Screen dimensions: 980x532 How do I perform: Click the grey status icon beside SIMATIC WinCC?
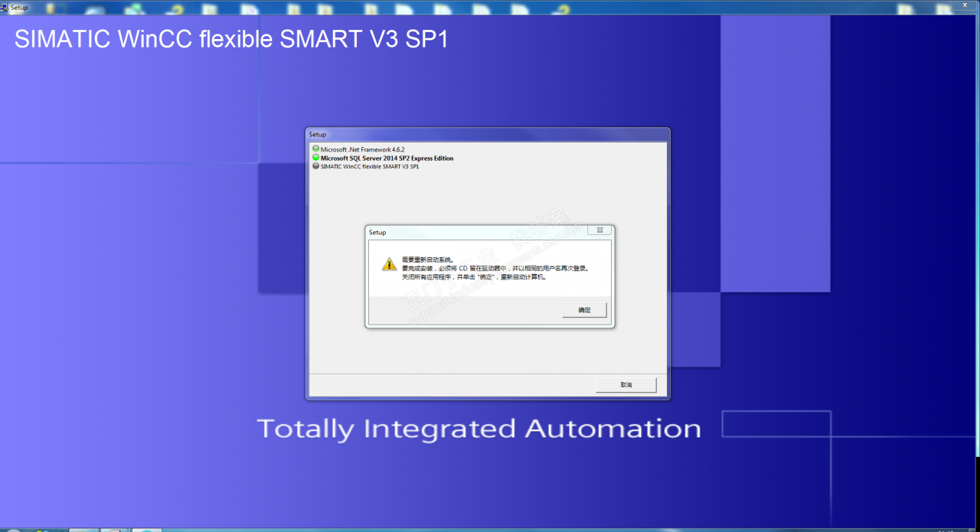coord(315,166)
